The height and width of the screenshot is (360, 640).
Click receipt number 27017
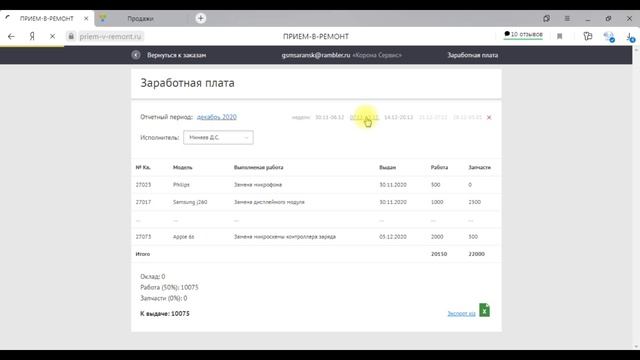point(143,202)
